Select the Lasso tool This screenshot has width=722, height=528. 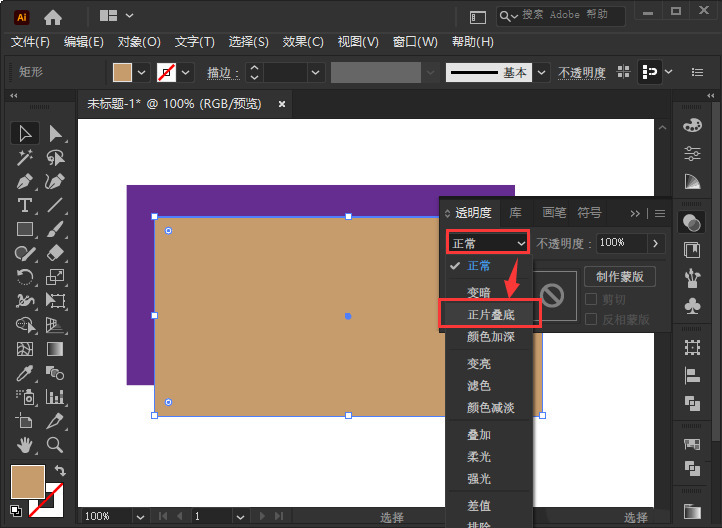[55, 157]
